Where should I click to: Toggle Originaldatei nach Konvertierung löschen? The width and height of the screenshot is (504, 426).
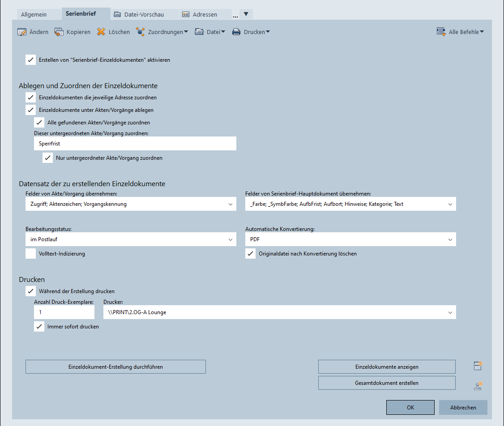click(x=251, y=254)
